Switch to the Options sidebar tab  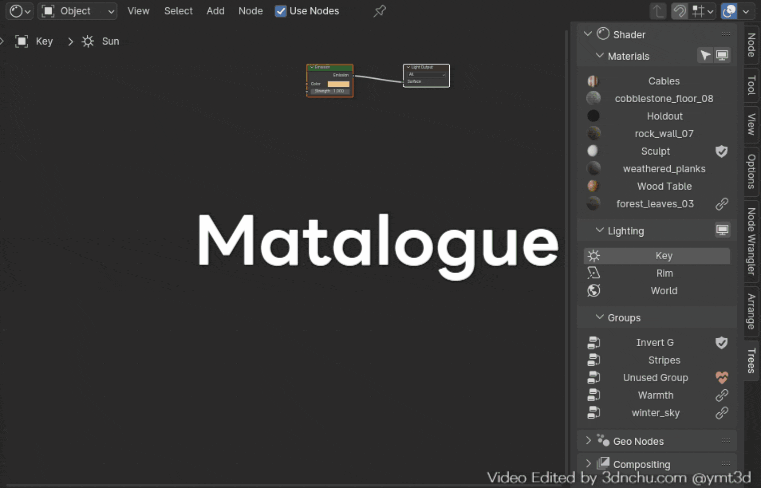pos(751,171)
